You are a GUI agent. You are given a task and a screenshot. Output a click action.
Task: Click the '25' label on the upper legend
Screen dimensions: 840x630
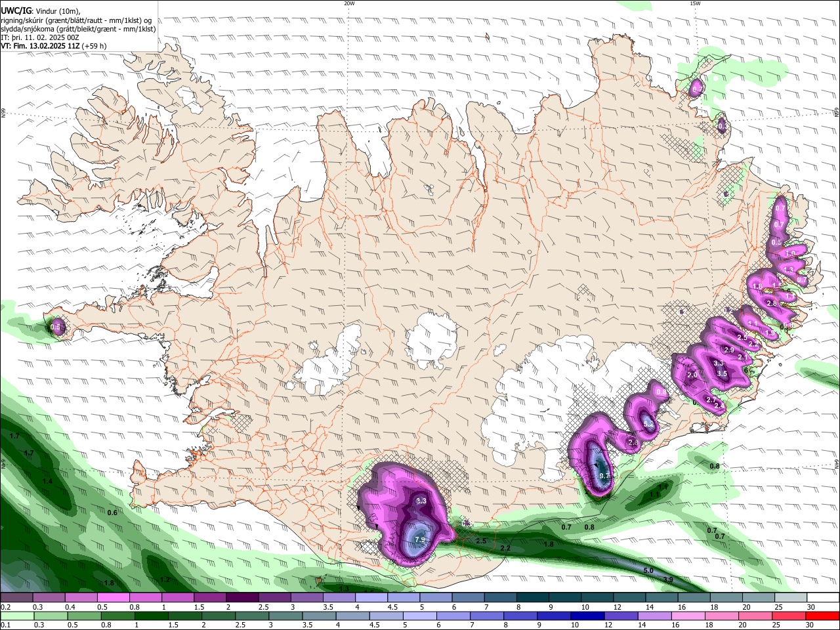(x=779, y=607)
